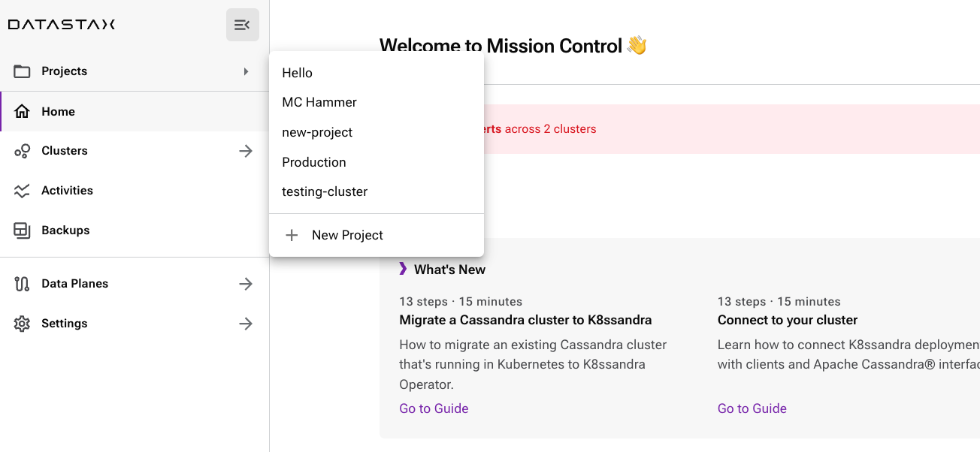Select the Backups icon

(23, 230)
